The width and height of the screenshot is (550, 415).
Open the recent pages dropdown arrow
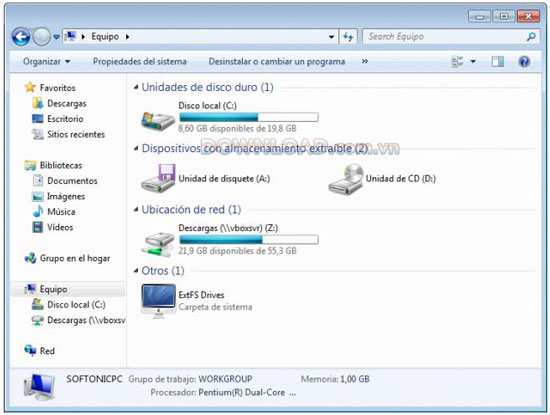(x=56, y=36)
